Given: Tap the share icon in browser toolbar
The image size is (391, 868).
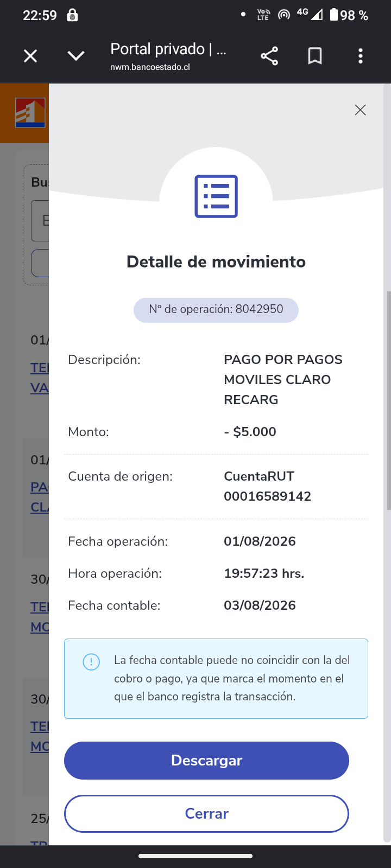Looking at the screenshot, I should point(269,56).
